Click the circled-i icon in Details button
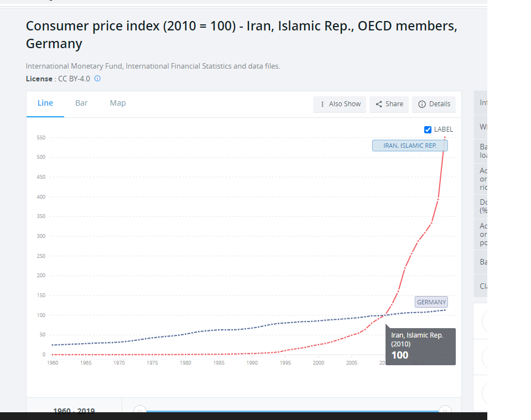 tap(422, 104)
